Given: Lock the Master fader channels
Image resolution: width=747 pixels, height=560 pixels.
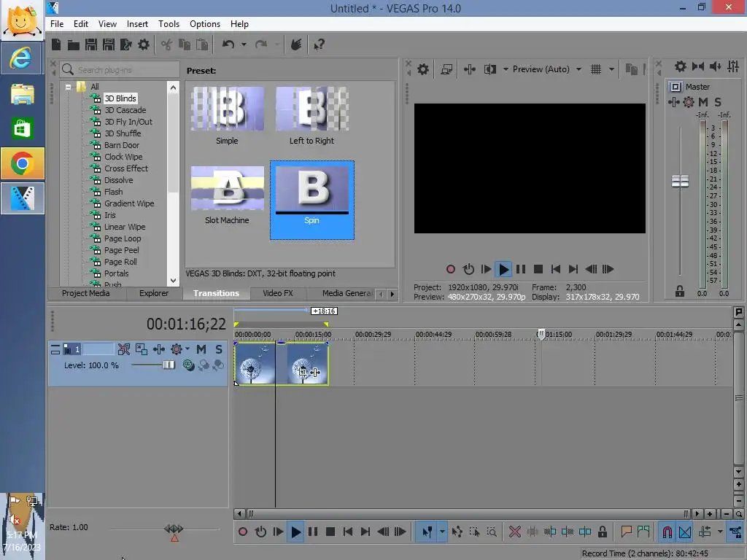Looking at the screenshot, I should click(x=680, y=292).
